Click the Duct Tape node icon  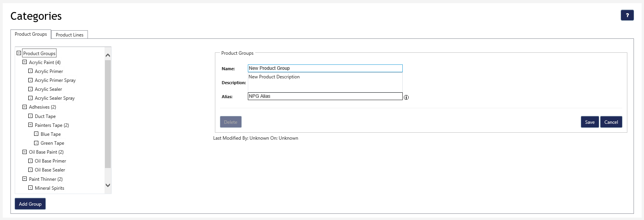(x=31, y=116)
